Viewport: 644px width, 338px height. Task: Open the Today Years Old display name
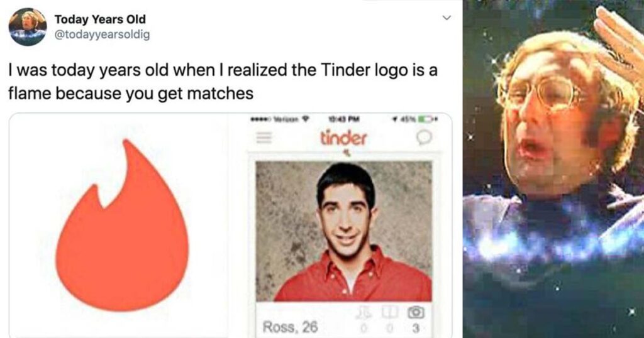coord(100,19)
